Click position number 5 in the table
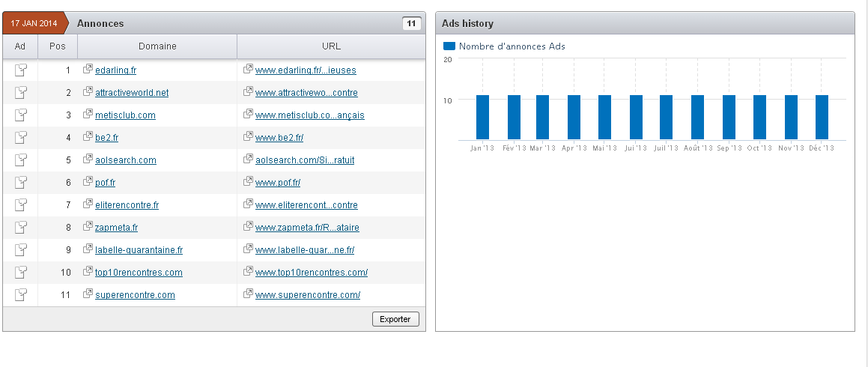 pos(69,160)
